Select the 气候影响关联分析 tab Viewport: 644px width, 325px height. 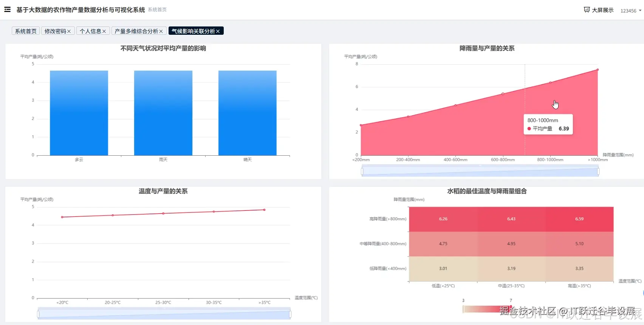pyautogui.click(x=193, y=31)
